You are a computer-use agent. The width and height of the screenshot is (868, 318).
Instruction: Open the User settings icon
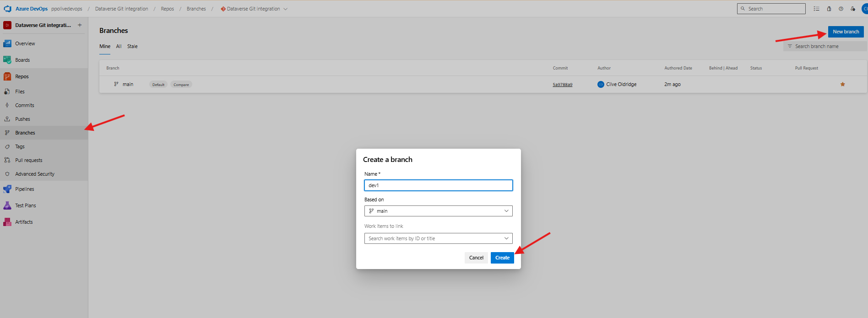pyautogui.click(x=853, y=9)
